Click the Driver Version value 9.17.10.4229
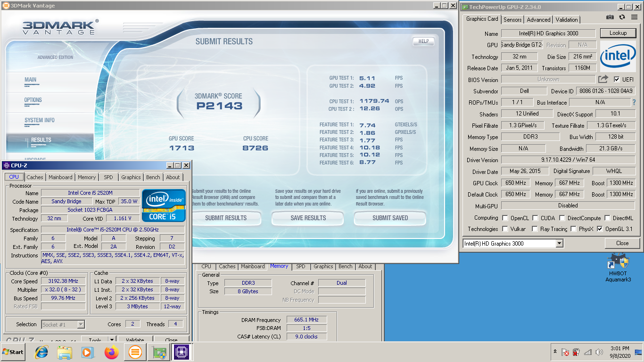 pos(568,160)
